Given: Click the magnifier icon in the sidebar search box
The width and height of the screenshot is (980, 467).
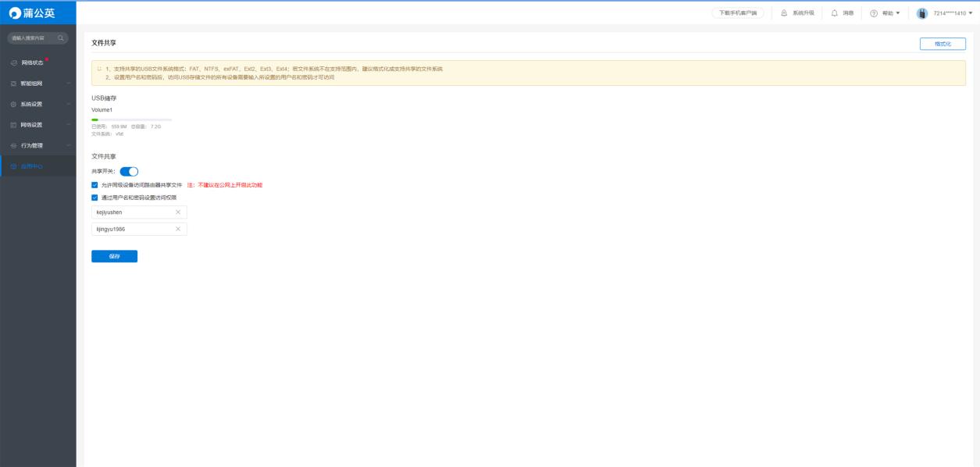Looking at the screenshot, I should tap(60, 38).
